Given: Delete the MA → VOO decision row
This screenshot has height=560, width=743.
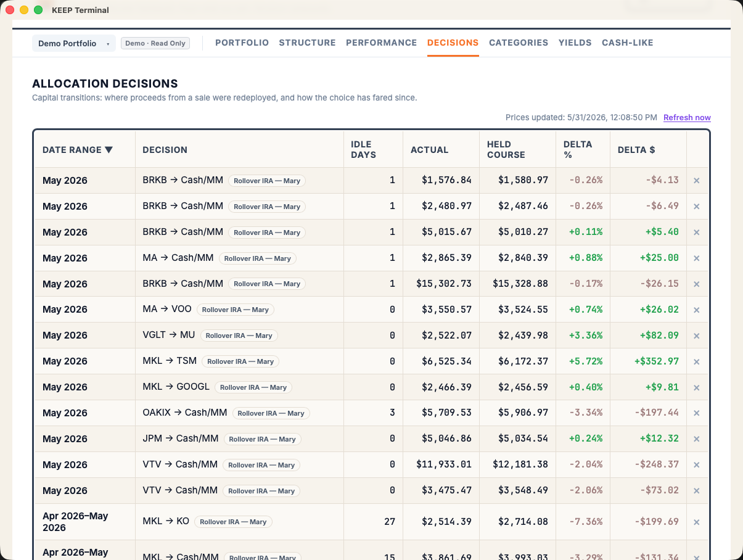Looking at the screenshot, I should [697, 310].
